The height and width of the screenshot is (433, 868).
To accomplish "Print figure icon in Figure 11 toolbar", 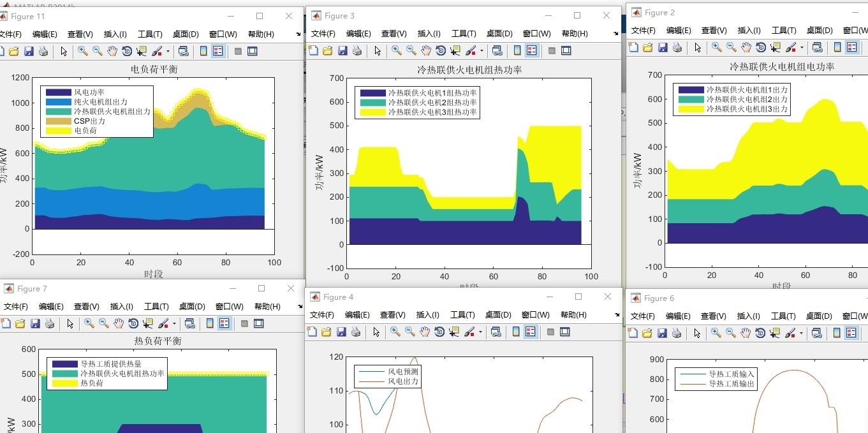I will (43, 51).
